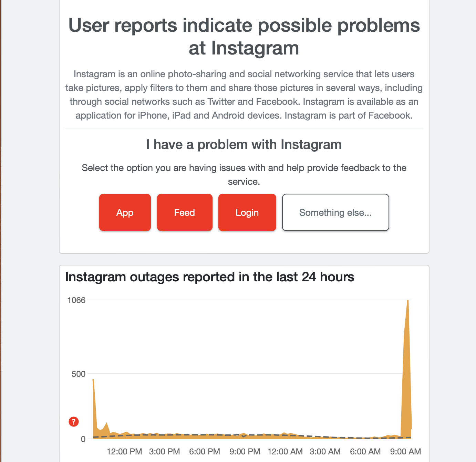Click the 1066 value on the y-axis
The height and width of the screenshot is (462, 476).
(76, 300)
